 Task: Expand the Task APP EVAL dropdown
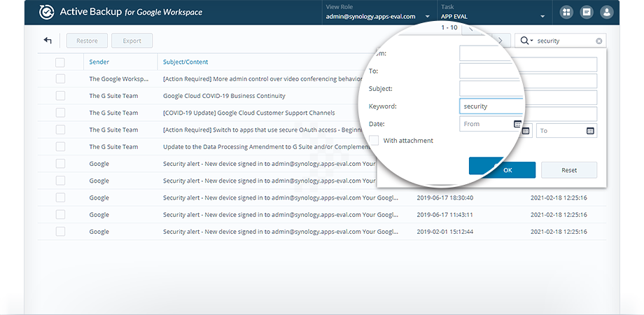[x=542, y=17]
